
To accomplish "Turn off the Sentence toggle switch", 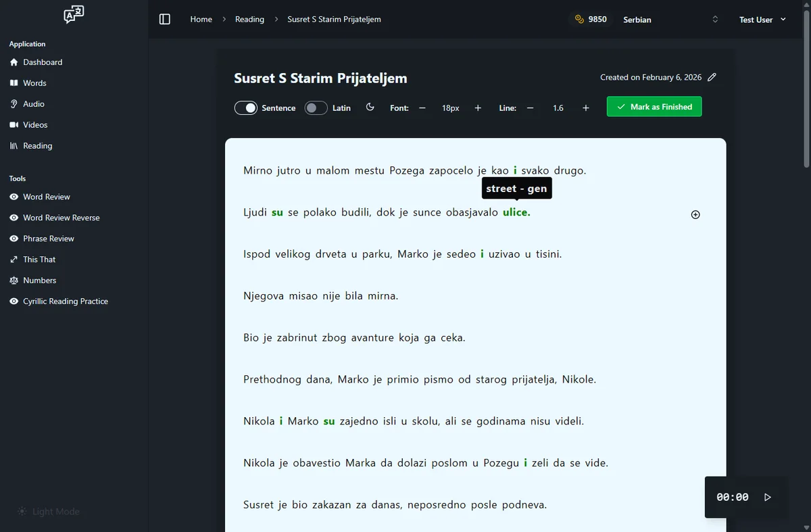I will coord(246,108).
